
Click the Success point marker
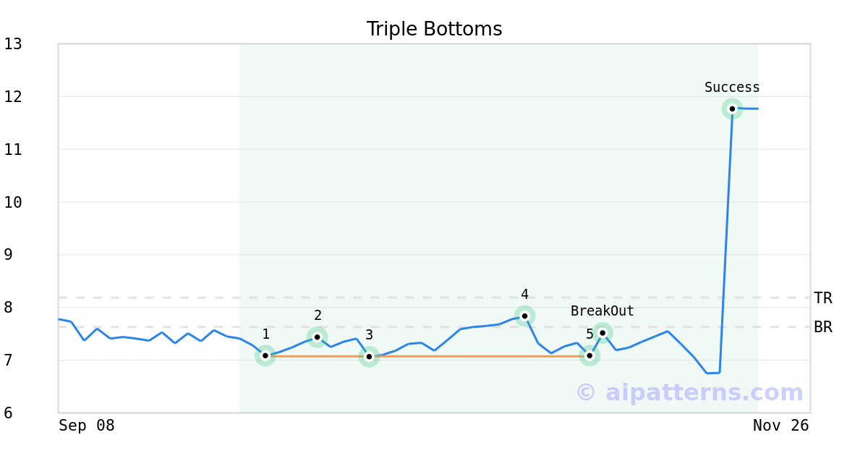tap(732, 109)
